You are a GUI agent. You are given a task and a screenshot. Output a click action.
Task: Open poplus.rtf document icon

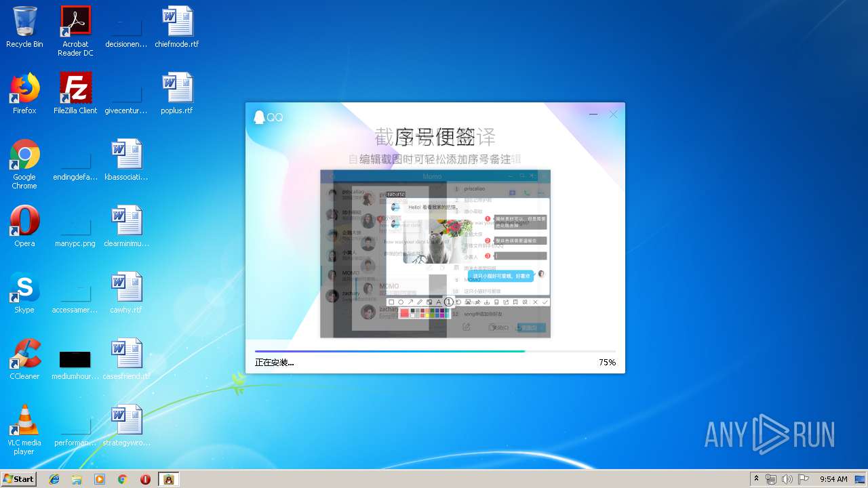(x=177, y=94)
